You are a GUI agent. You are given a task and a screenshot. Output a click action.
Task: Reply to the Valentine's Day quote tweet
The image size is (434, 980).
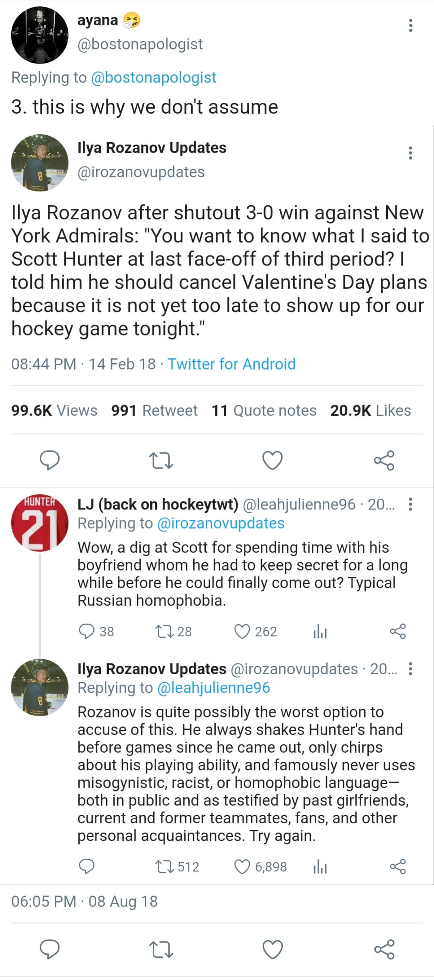(49, 460)
